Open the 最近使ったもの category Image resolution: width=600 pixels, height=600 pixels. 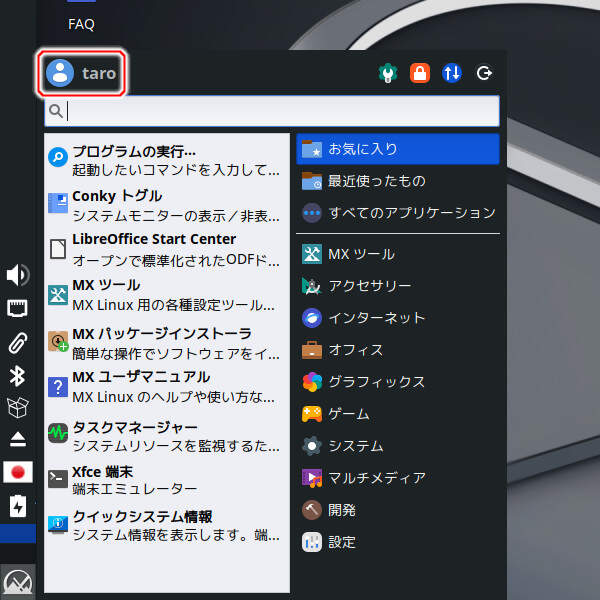coord(397,181)
